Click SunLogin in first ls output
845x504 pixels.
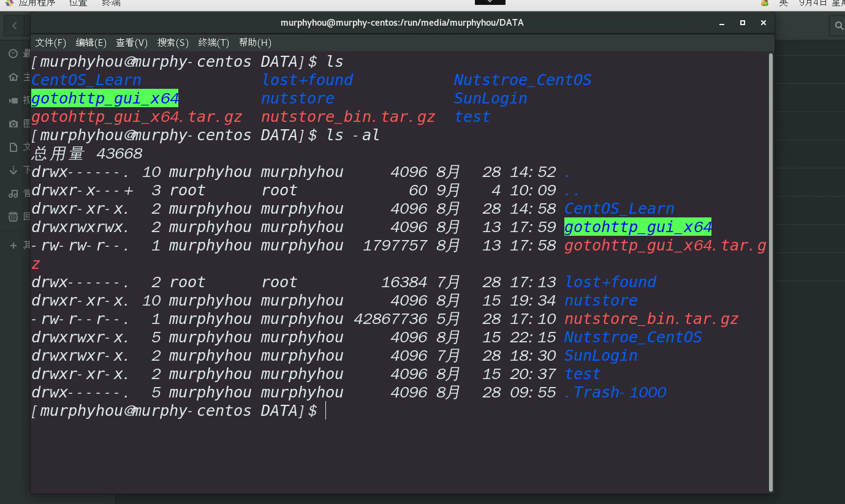click(x=490, y=99)
